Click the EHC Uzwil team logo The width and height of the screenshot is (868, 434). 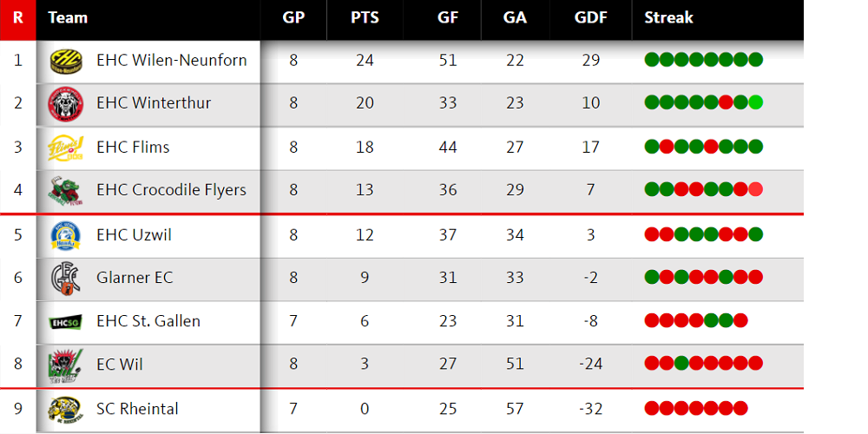(x=65, y=234)
